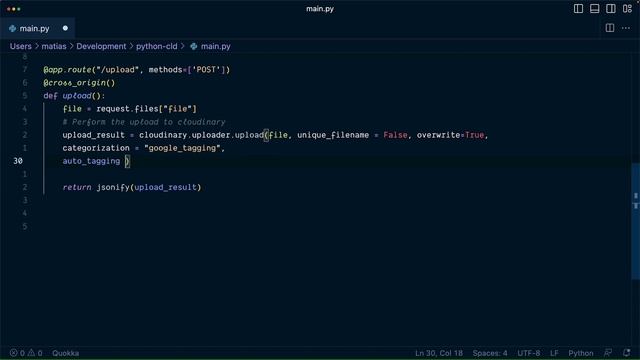Open the Users breadcrumb segment
This screenshot has height=360, width=640.
pos(21,46)
